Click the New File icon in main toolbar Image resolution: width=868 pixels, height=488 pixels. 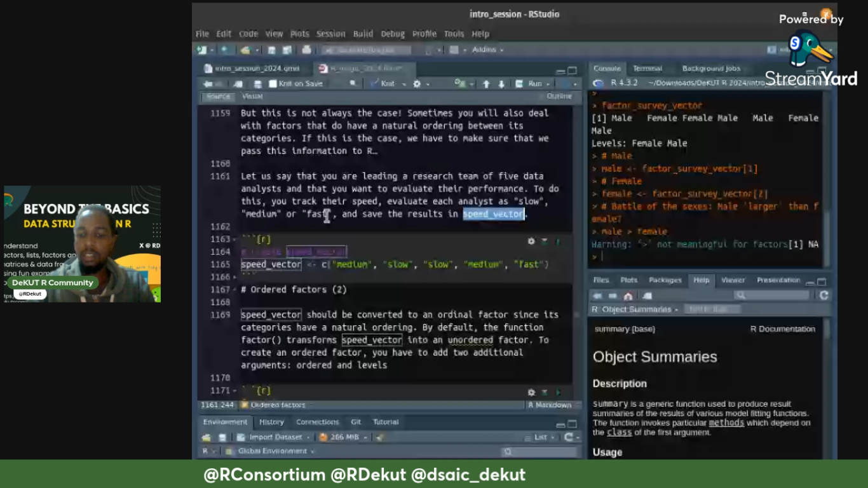coord(202,50)
